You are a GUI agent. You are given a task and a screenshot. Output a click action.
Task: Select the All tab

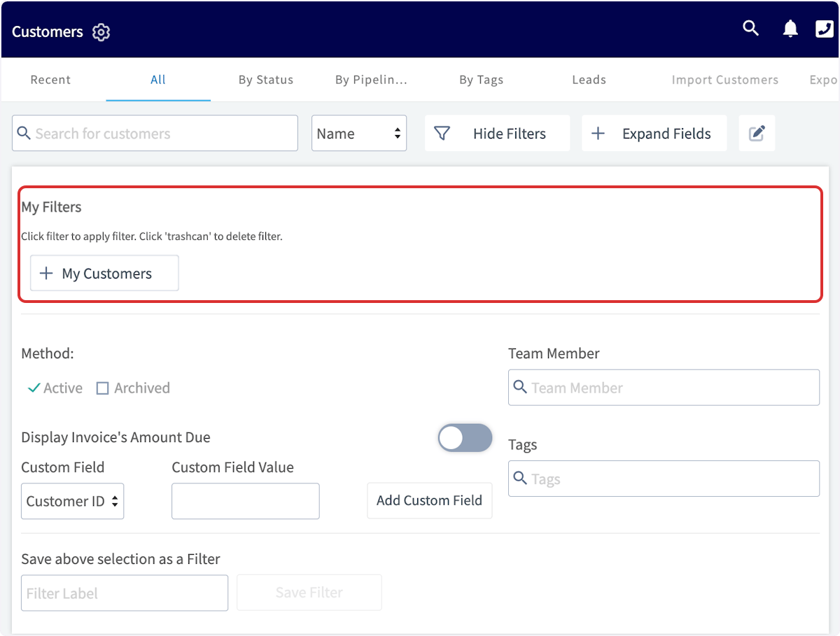click(x=158, y=80)
